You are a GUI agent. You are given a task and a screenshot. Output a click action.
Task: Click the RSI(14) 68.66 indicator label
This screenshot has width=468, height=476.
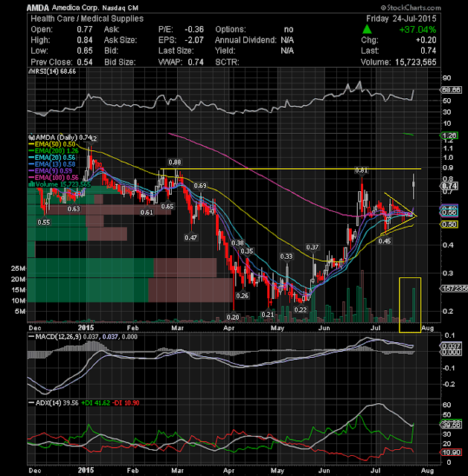click(52, 71)
